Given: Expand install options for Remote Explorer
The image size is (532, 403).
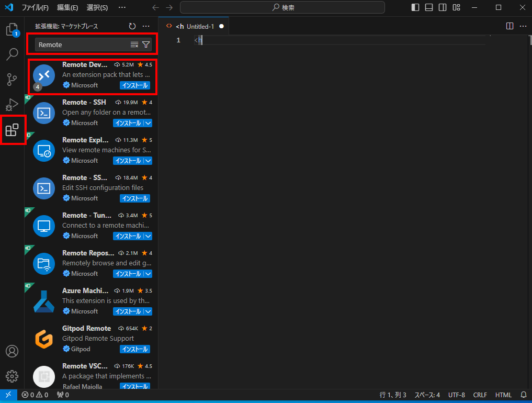Looking at the screenshot, I should pyautogui.click(x=148, y=161).
